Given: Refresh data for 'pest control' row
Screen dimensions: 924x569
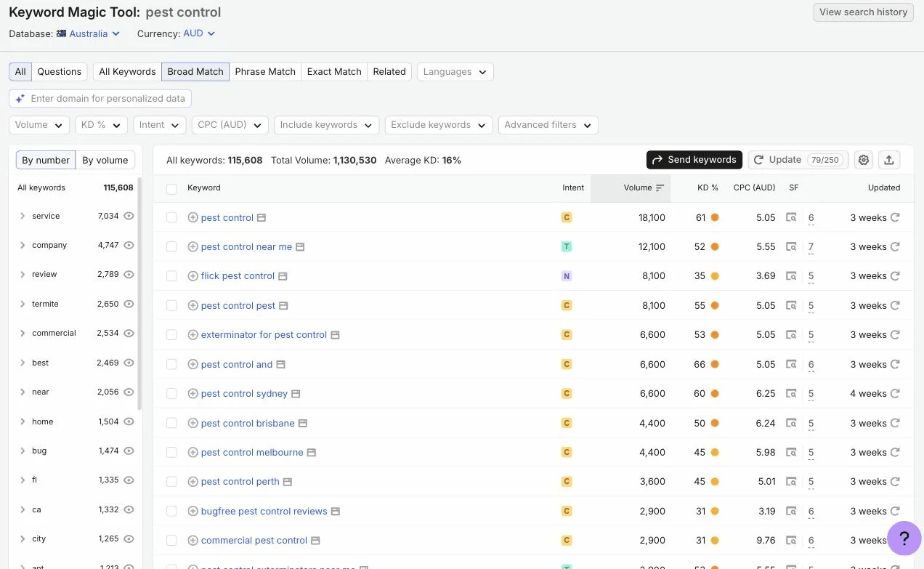Looking at the screenshot, I should tap(895, 217).
